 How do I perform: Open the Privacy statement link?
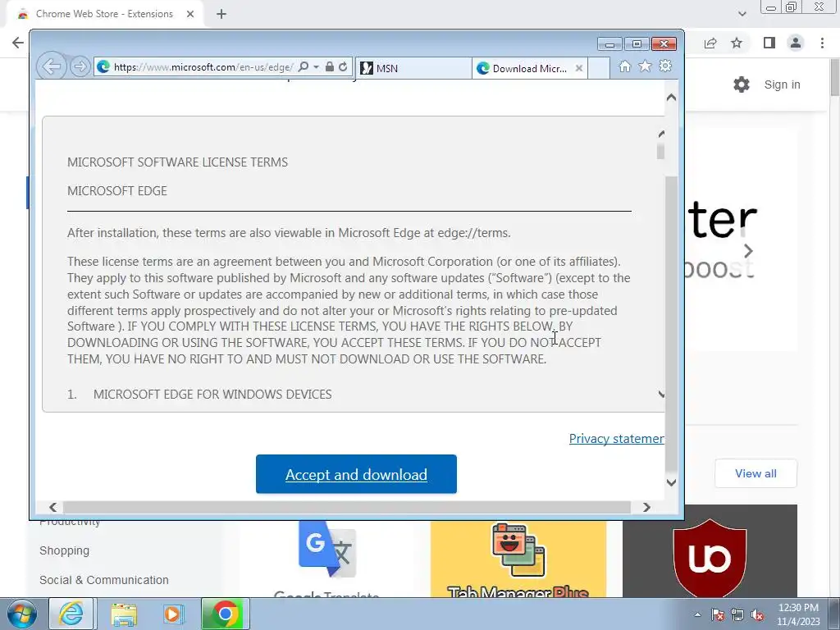(617, 439)
